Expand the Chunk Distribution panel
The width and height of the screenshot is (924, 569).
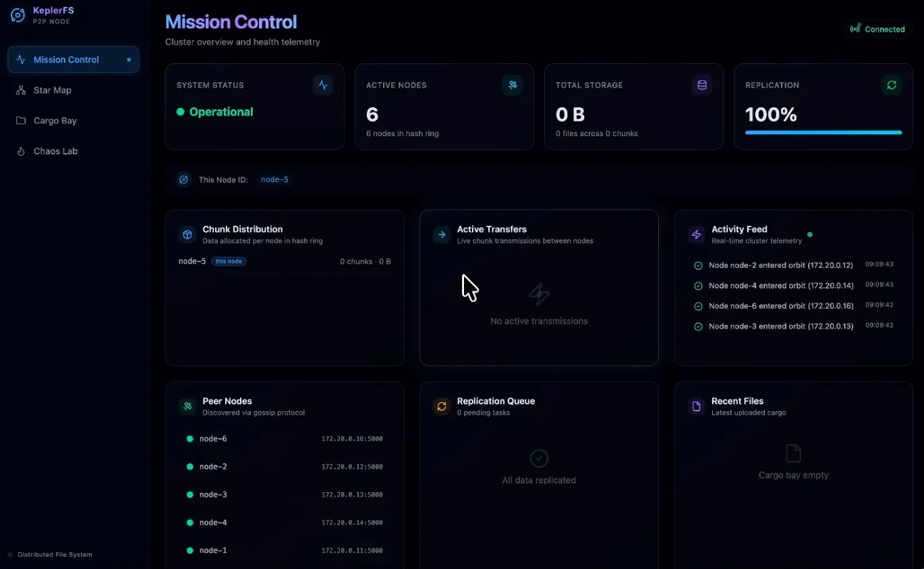tap(284, 288)
